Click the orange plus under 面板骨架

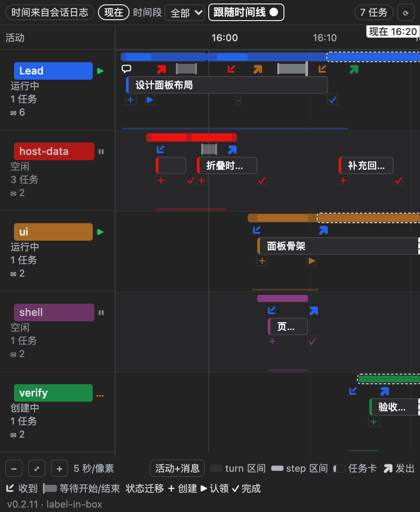click(262, 260)
